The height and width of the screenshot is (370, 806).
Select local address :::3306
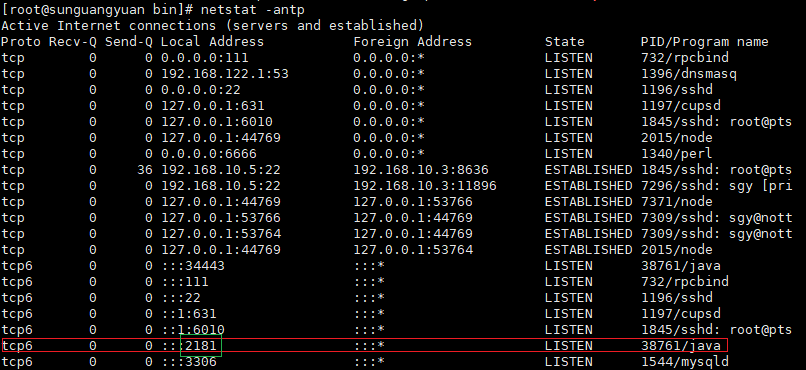189,361
